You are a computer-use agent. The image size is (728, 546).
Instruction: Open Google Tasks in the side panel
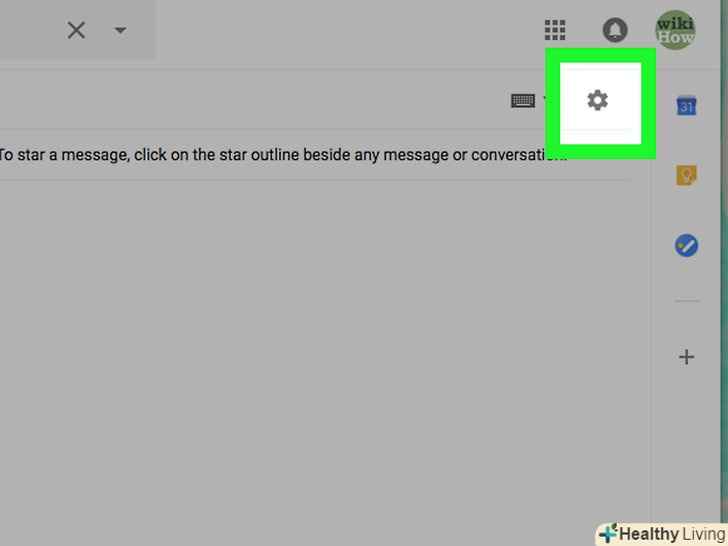click(686, 246)
